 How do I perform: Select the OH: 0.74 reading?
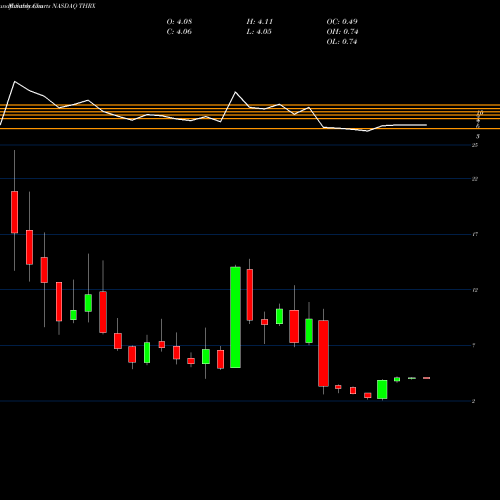(342, 32)
